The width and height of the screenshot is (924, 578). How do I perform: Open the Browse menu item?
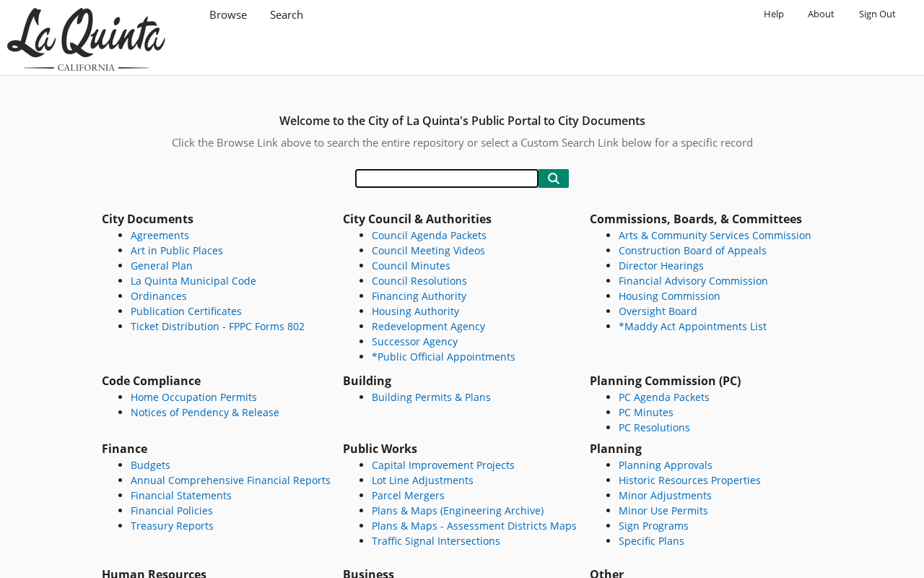(228, 14)
